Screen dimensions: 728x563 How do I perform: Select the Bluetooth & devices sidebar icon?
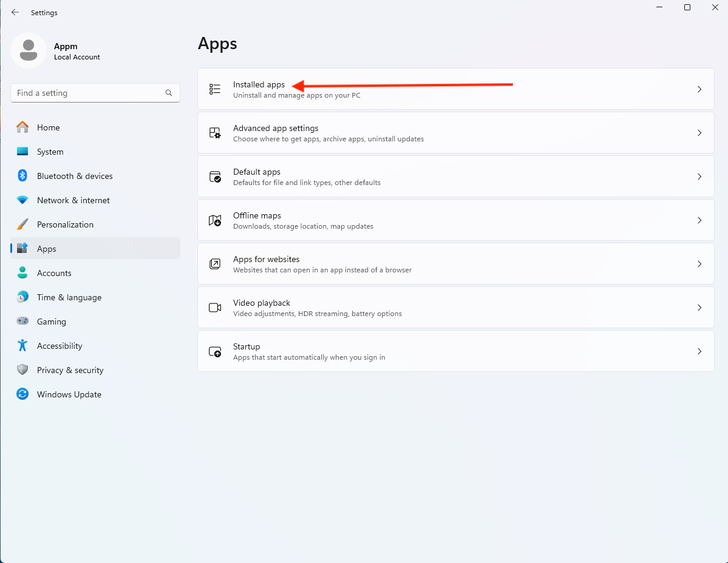pos(22,176)
